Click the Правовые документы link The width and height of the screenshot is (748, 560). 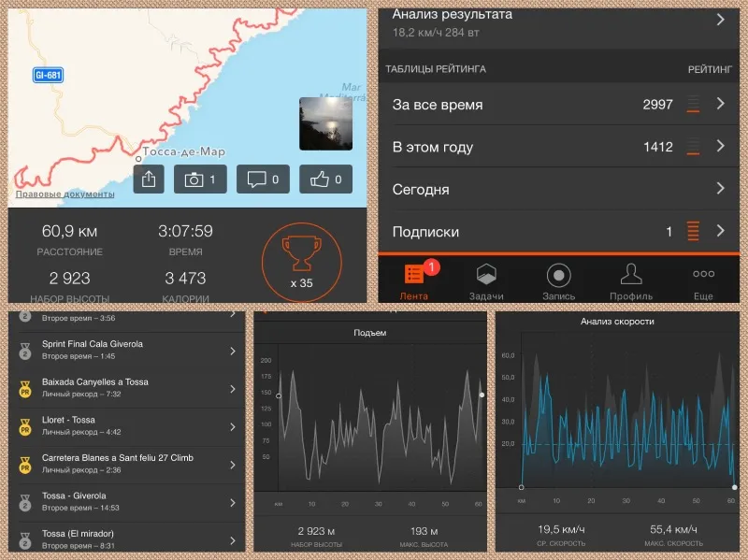point(65,194)
